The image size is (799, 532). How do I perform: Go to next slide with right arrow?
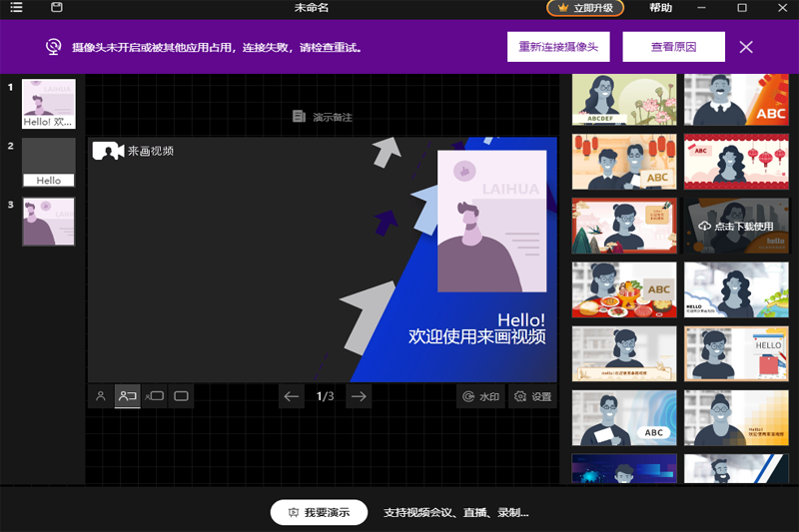pos(359,396)
